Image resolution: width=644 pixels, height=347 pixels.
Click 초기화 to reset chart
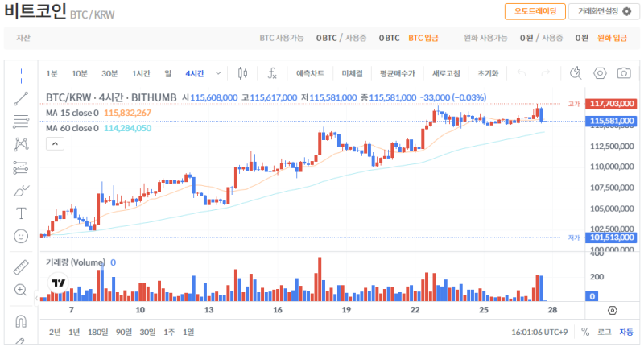coord(488,73)
